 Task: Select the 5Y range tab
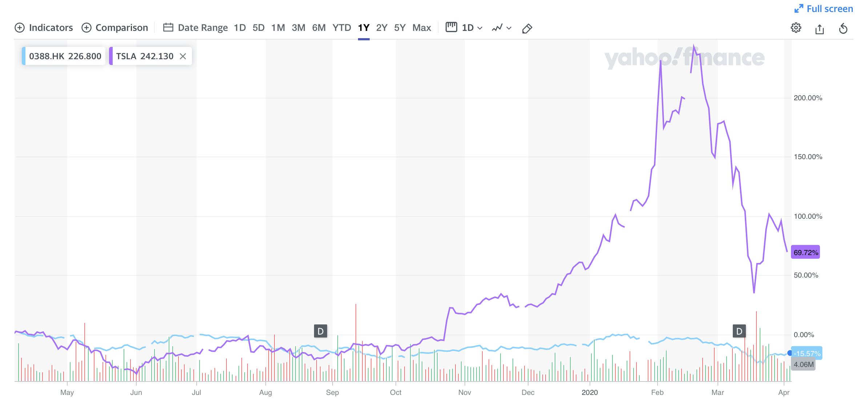tap(399, 28)
